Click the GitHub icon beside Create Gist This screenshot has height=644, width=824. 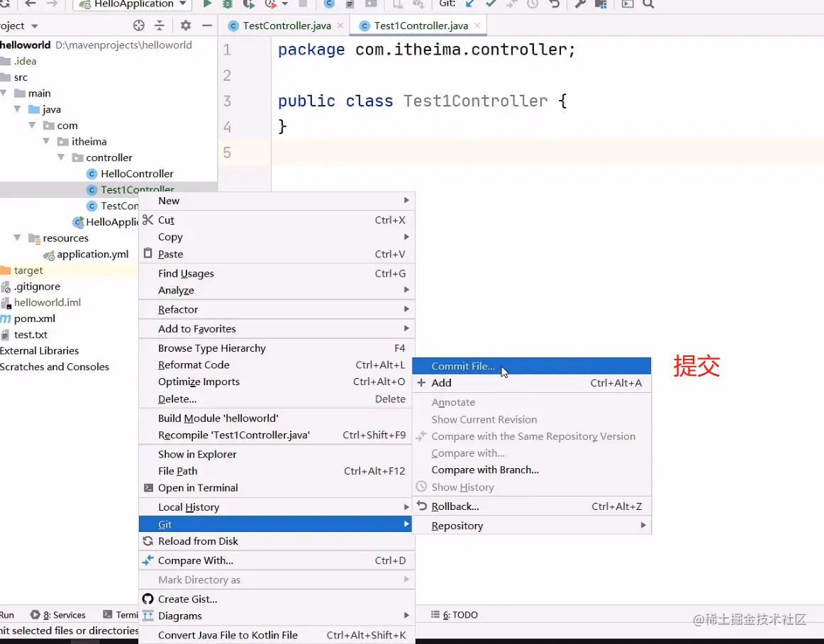(x=147, y=599)
